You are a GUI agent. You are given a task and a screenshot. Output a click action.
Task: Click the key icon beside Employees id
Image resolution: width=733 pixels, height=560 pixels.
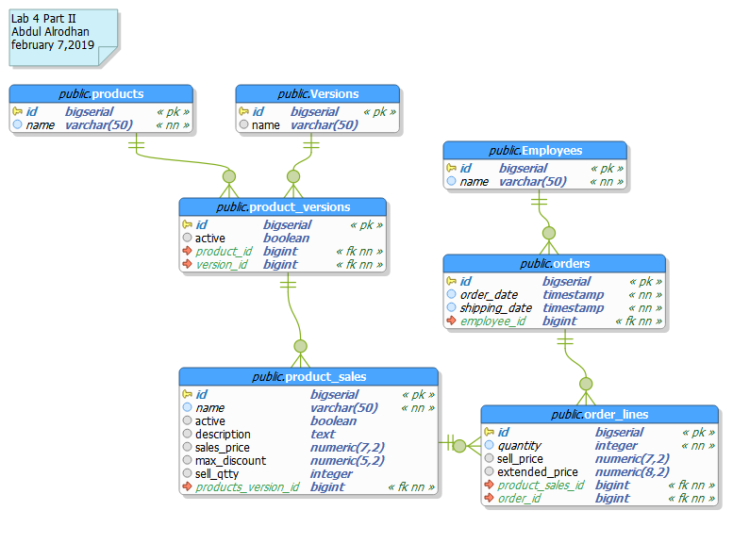452,168
